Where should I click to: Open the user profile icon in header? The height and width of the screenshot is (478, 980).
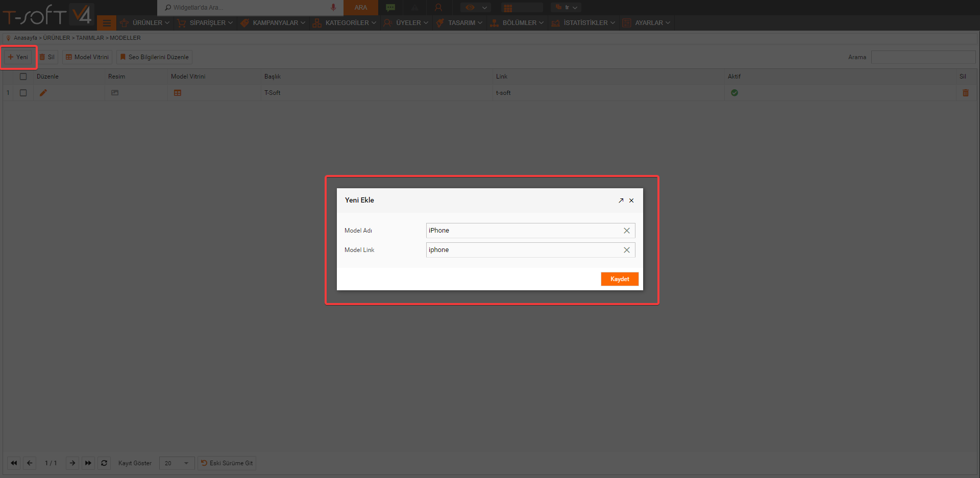[438, 7]
